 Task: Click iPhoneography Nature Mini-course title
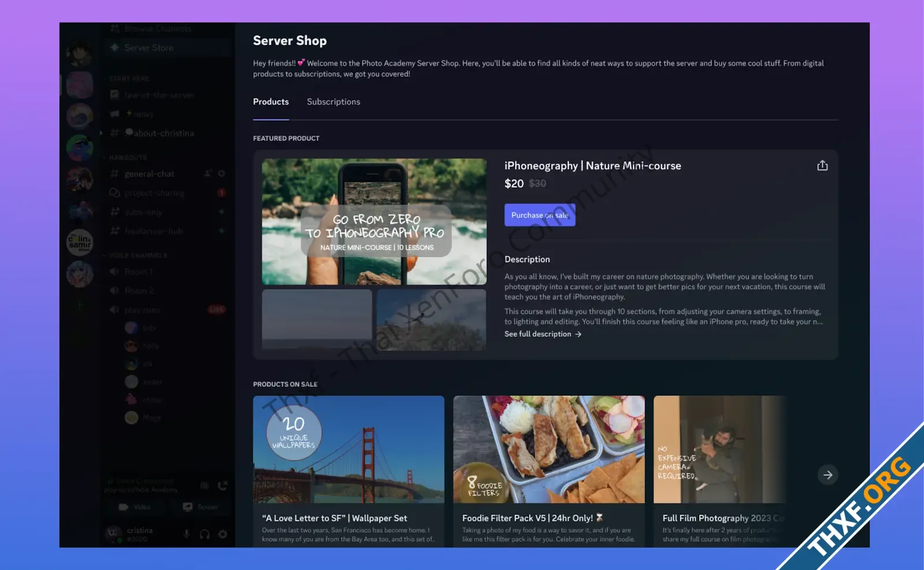coord(593,166)
